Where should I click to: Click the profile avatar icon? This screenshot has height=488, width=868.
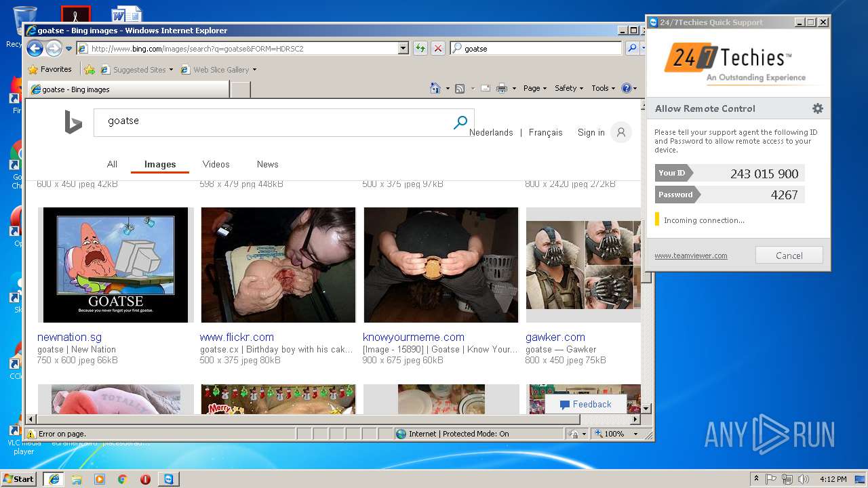pos(621,132)
